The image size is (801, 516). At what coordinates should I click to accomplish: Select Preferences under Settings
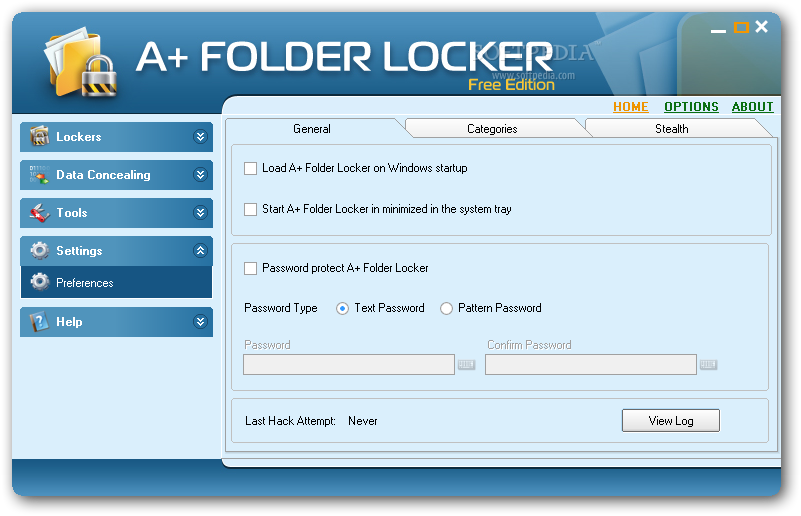pyautogui.click(x=116, y=282)
